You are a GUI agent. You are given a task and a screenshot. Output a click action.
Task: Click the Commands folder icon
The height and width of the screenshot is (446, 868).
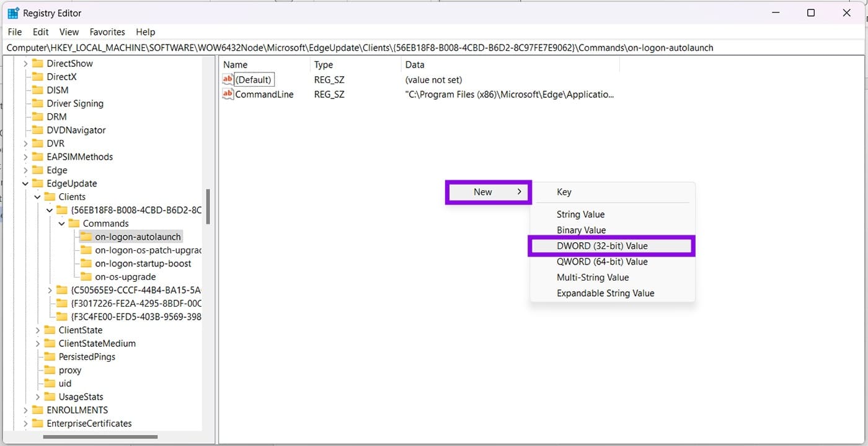point(73,223)
